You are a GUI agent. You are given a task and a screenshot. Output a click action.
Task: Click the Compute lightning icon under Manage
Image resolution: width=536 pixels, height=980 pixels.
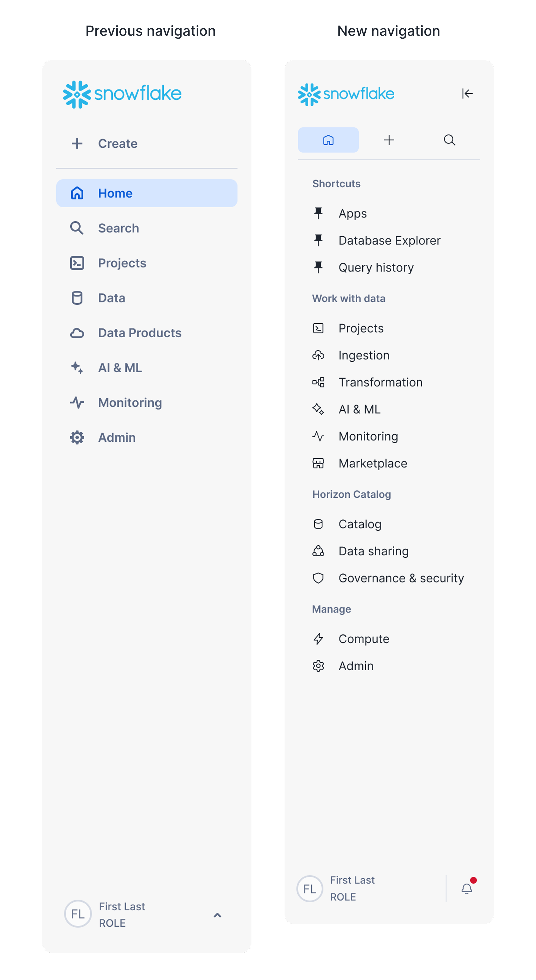pyautogui.click(x=318, y=639)
